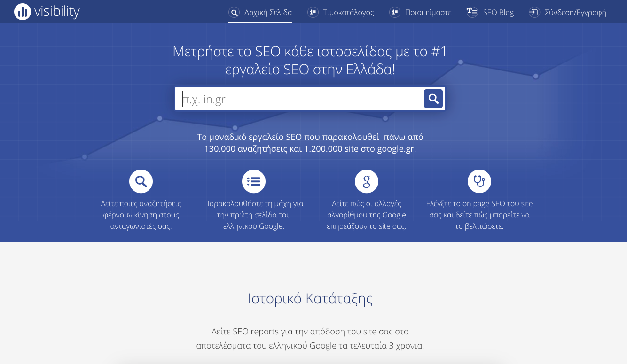Click the round ranked-list feature icon
This screenshot has height=364, width=627.
tap(254, 181)
